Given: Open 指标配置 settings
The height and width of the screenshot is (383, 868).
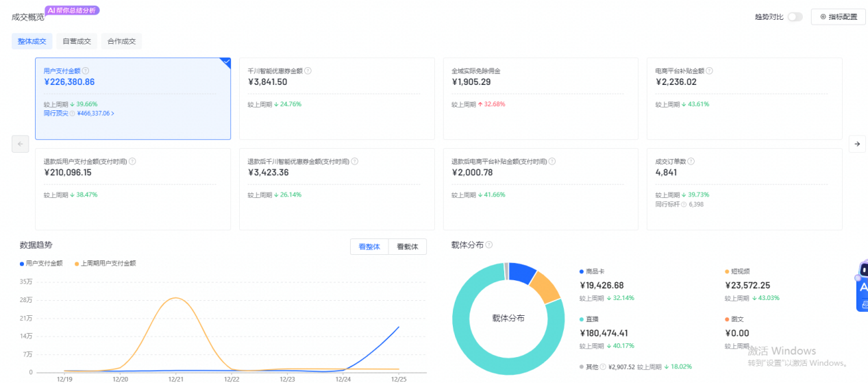Looking at the screenshot, I should click(x=838, y=17).
